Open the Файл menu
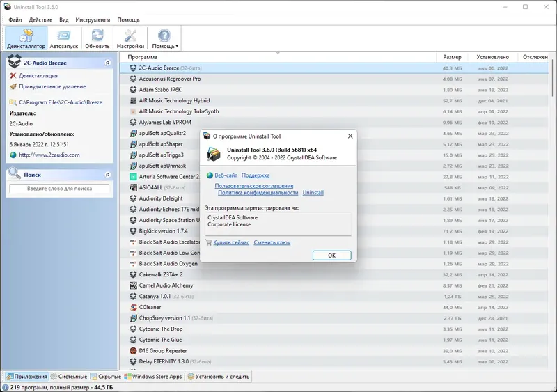Screen dimensions: 557x392 click(15, 20)
